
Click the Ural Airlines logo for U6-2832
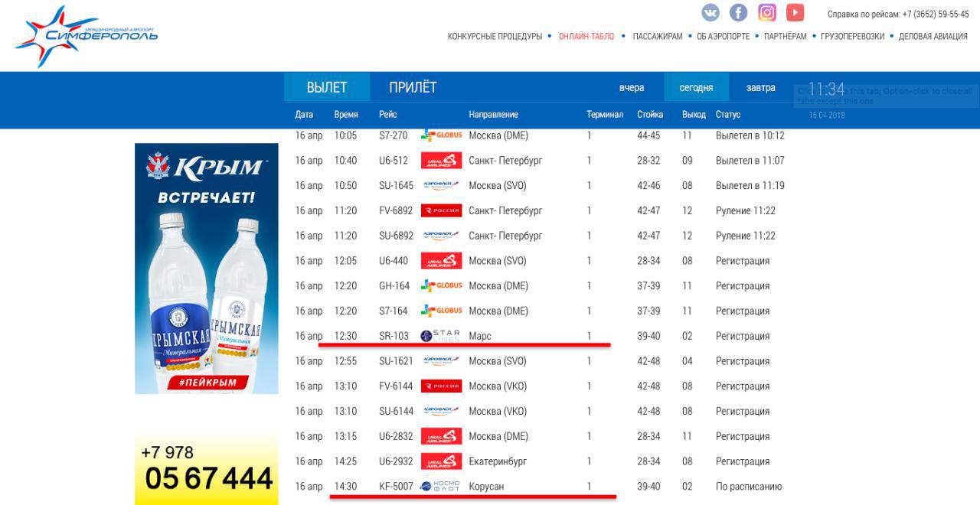[x=442, y=436]
